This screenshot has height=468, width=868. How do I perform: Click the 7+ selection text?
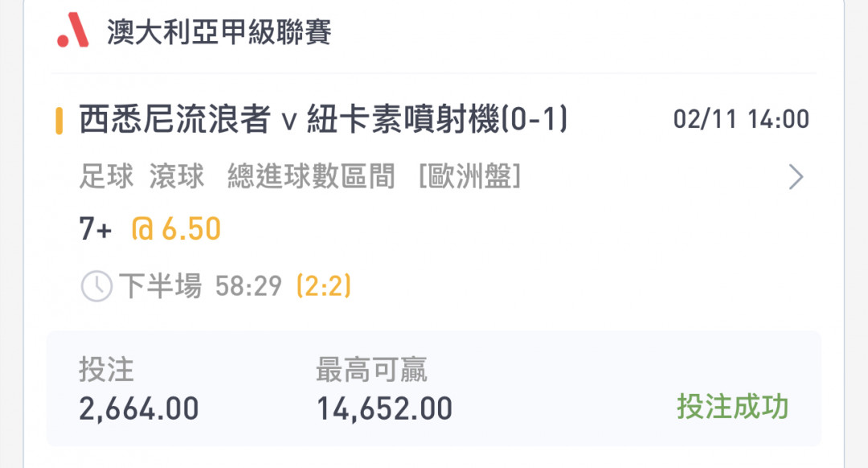(x=95, y=228)
